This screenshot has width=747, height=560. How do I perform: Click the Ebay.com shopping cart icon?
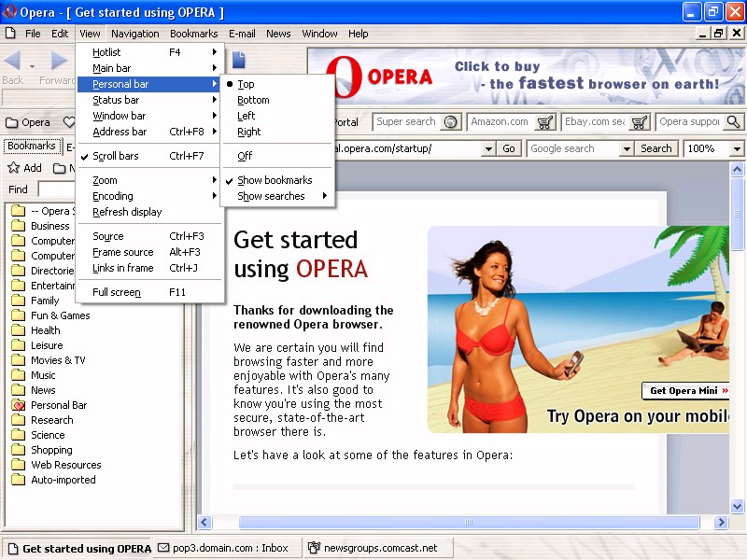click(639, 122)
